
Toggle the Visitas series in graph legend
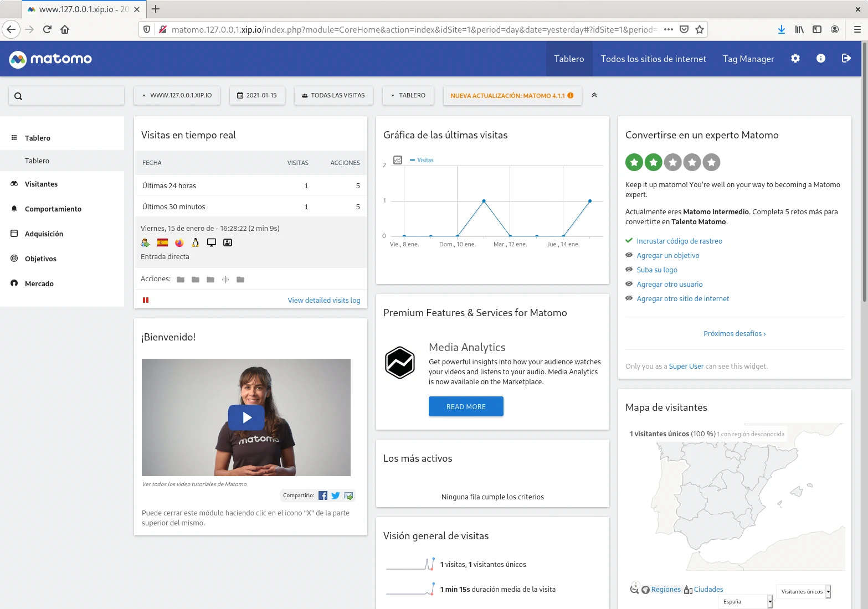click(422, 160)
